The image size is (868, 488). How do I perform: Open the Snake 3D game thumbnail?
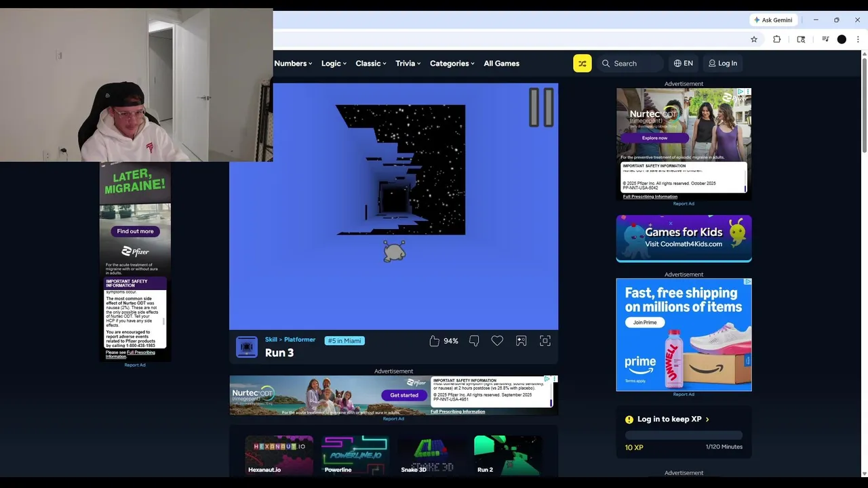click(x=431, y=455)
